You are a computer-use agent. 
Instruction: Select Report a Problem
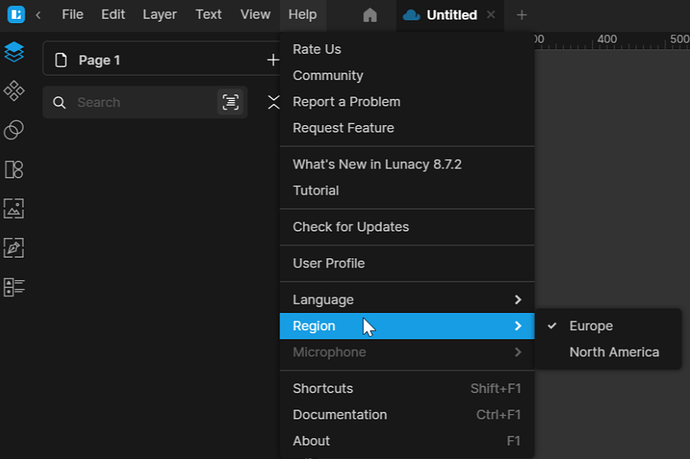tap(407, 102)
